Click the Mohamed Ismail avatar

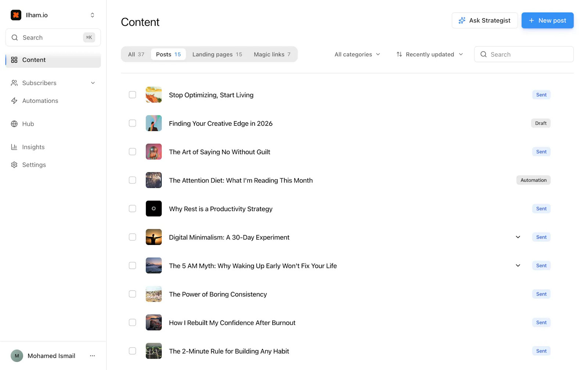point(17,356)
